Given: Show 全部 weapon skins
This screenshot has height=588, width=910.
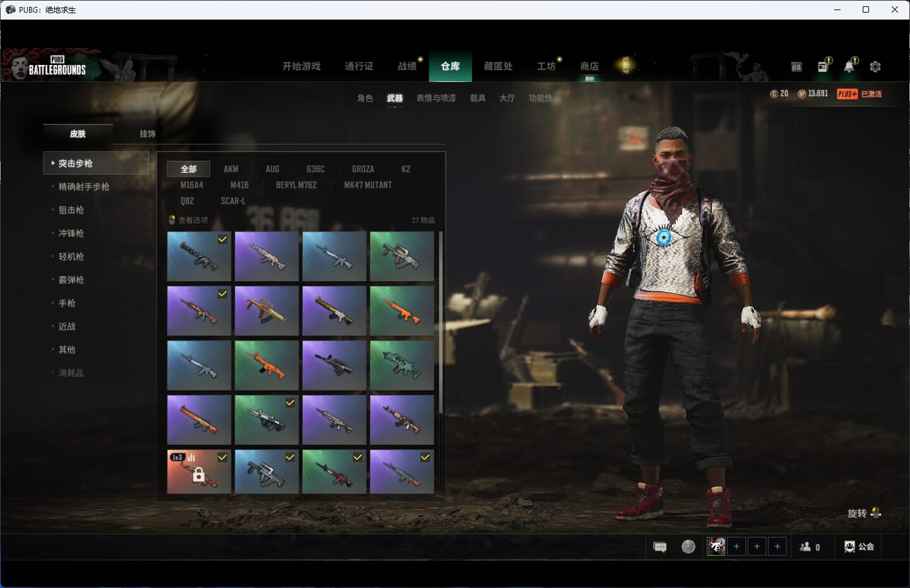Looking at the screenshot, I should click(188, 169).
